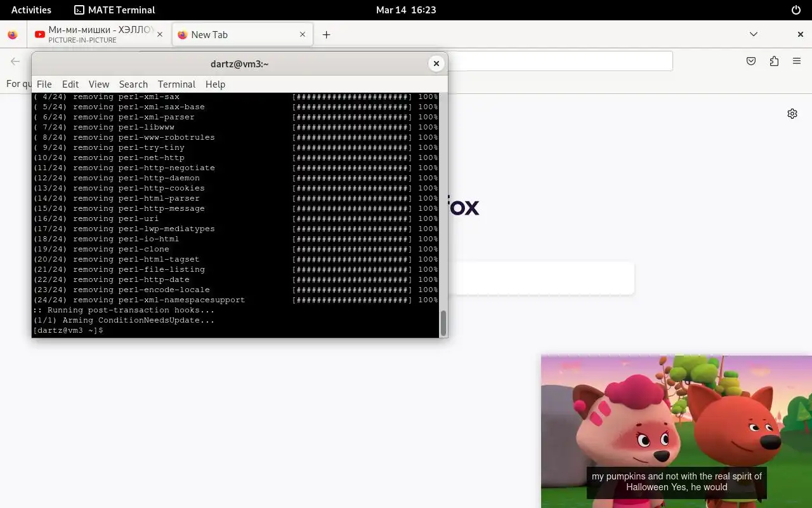812x508 pixels.
Task: Click the 'removing perl-libwww' line
Action: pyautogui.click(x=235, y=127)
